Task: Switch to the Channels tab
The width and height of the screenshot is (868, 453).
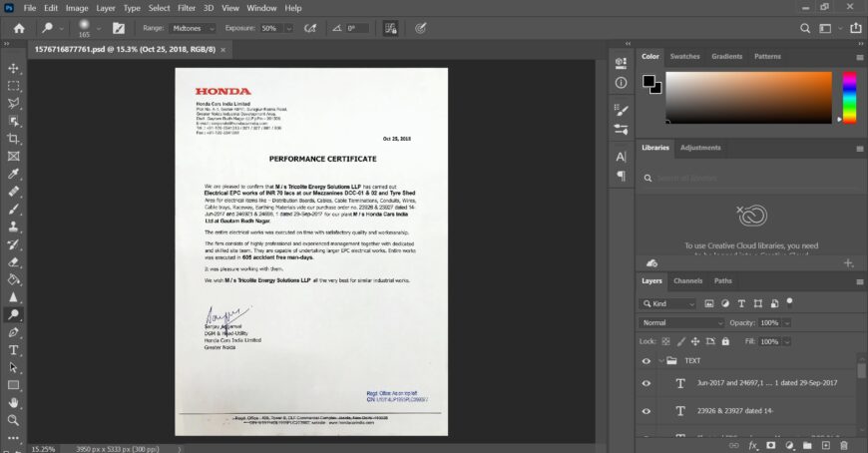Action: (x=688, y=280)
